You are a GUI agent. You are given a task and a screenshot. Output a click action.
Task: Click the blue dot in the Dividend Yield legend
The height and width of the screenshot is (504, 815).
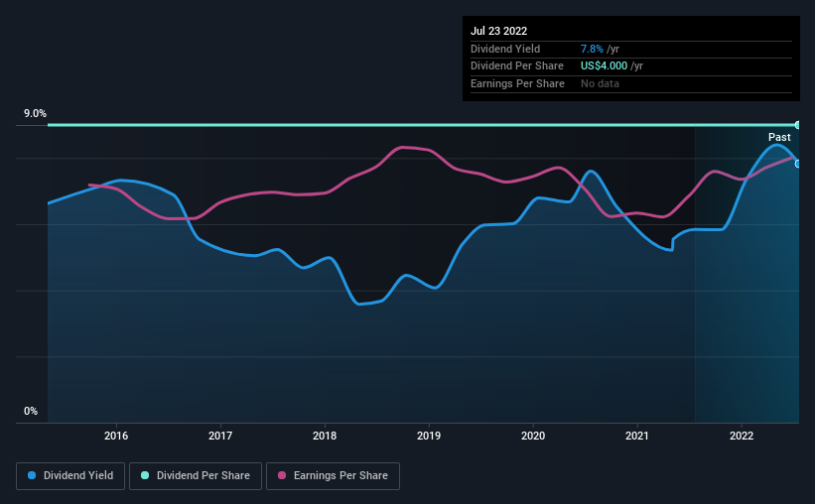click(33, 476)
